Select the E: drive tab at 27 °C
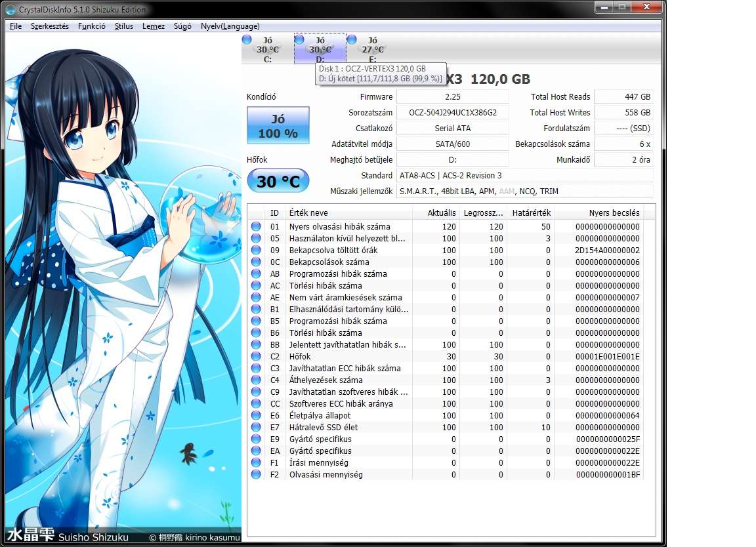756x547 pixels. coord(373,49)
